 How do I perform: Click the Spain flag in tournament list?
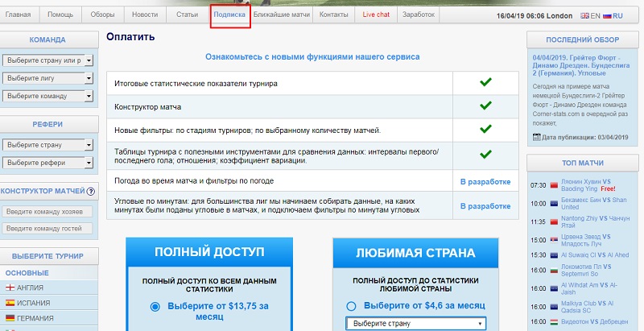9,303
